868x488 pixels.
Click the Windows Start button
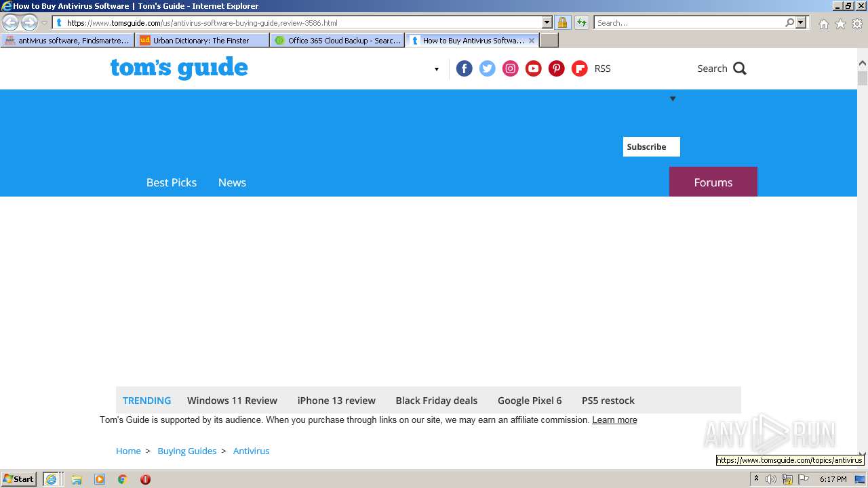(x=18, y=479)
